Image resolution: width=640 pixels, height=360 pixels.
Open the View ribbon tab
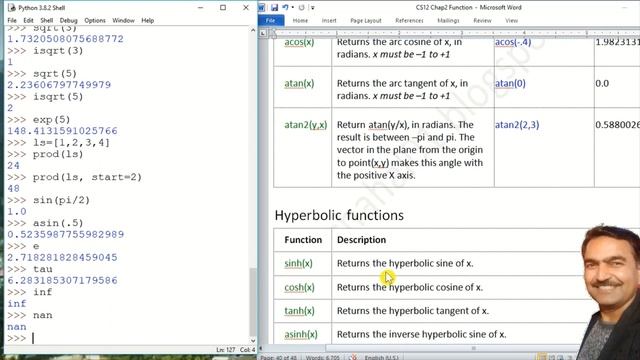[x=511, y=20]
